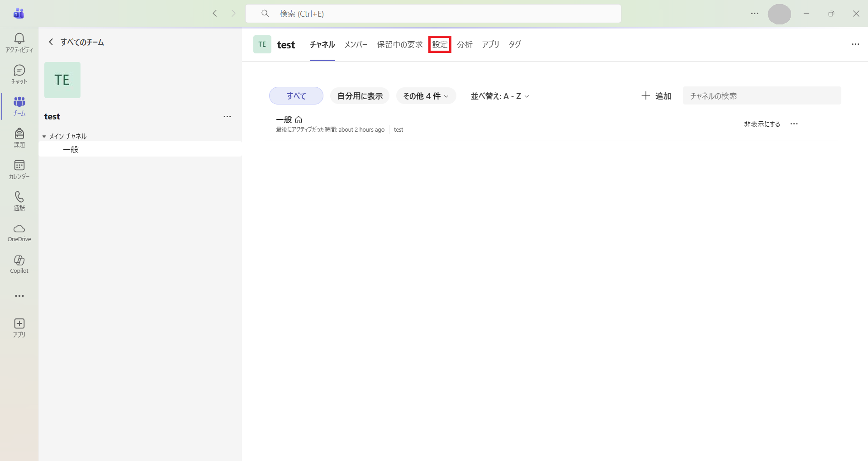
Task: Open the 並べ替え: A - Z sort dropdown
Action: click(499, 96)
